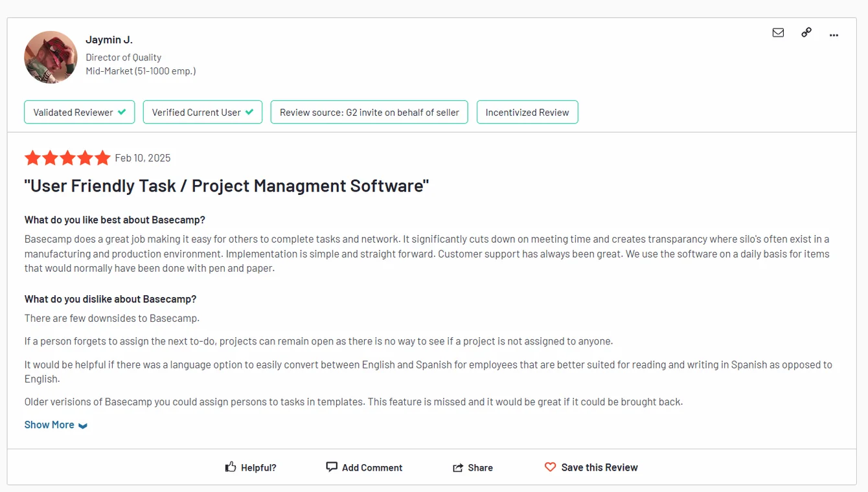Click the Add Comment label
The image size is (868, 492).
point(372,467)
